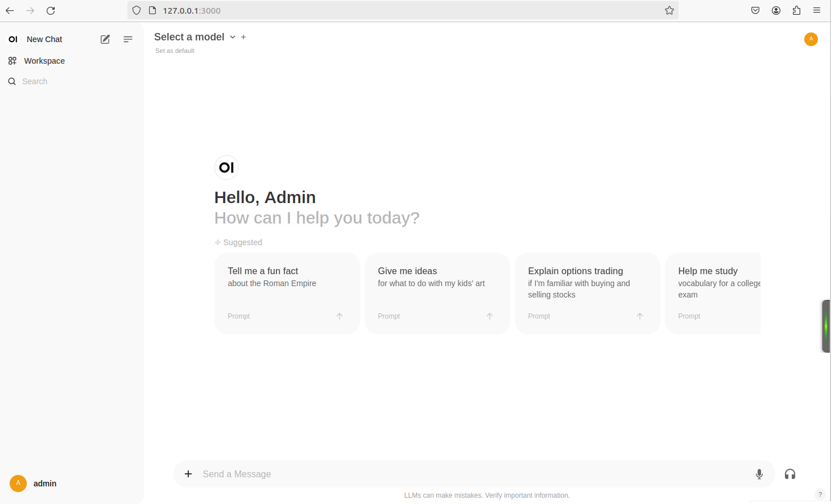Click the plus icon in message bar

188,474
